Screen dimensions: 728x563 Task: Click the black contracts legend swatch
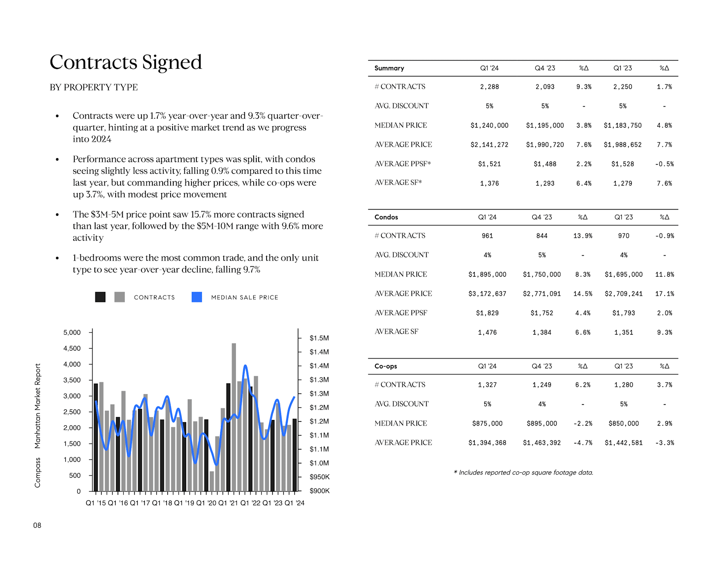pyautogui.click(x=100, y=297)
